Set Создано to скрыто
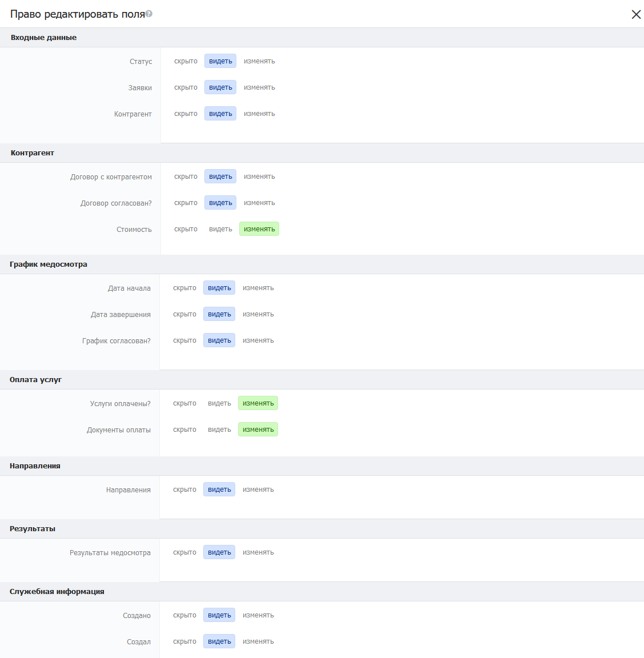 184,615
